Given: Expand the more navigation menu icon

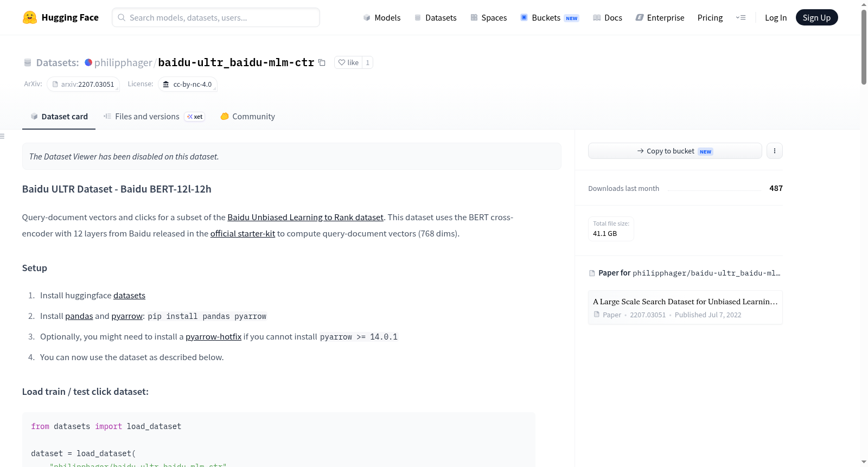Looking at the screenshot, I should [741, 17].
